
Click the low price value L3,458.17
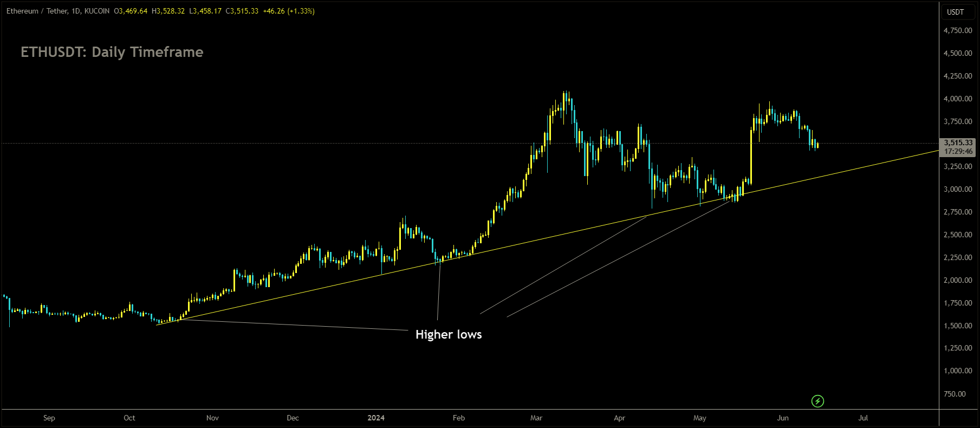[x=205, y=11]
